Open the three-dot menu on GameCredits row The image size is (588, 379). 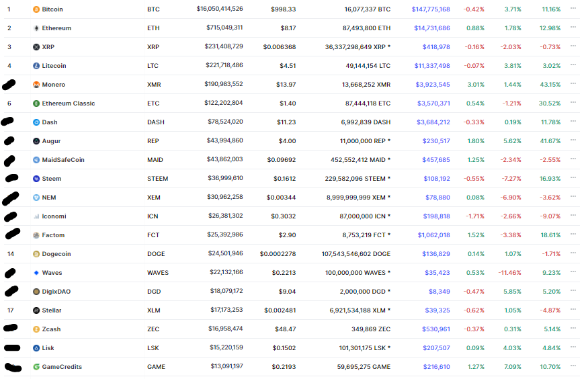(x=573, y=365)
